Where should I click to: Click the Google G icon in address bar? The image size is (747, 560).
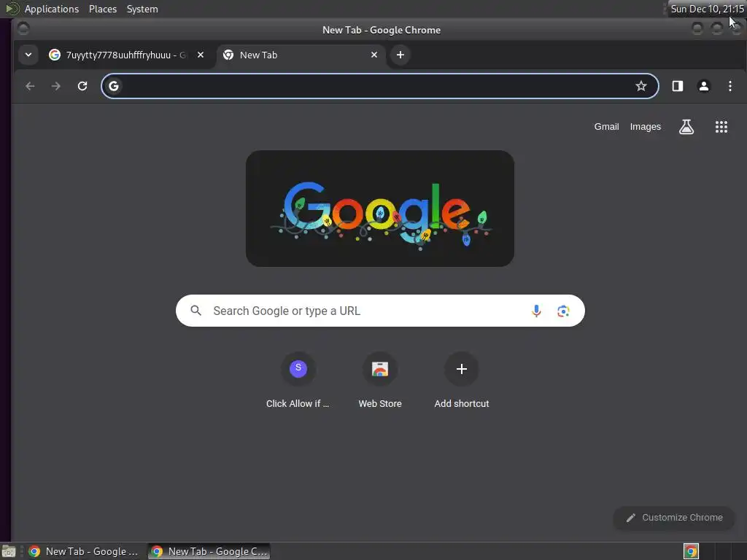pos(113,86)
